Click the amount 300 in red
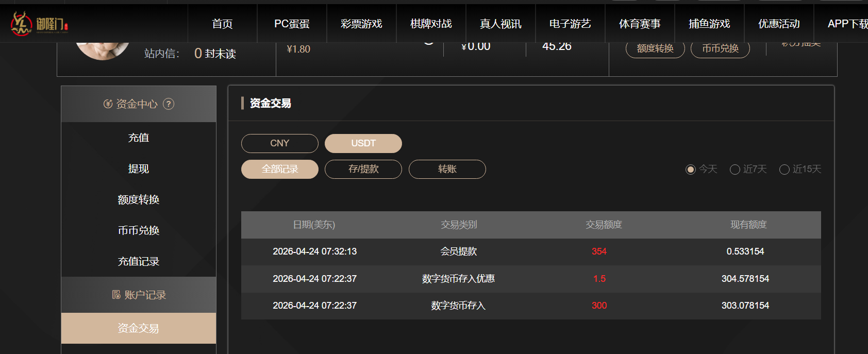 pos(599,306)
